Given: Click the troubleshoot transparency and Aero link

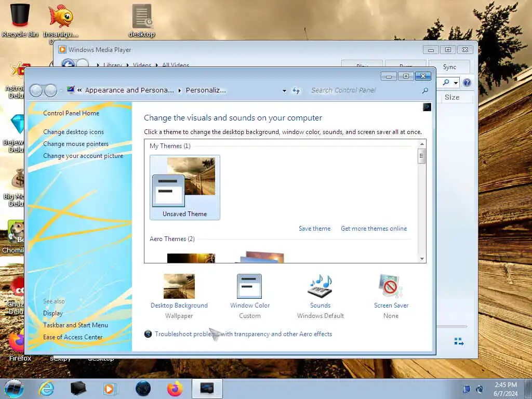Looking at the screenshot, I should pos(243,334).
